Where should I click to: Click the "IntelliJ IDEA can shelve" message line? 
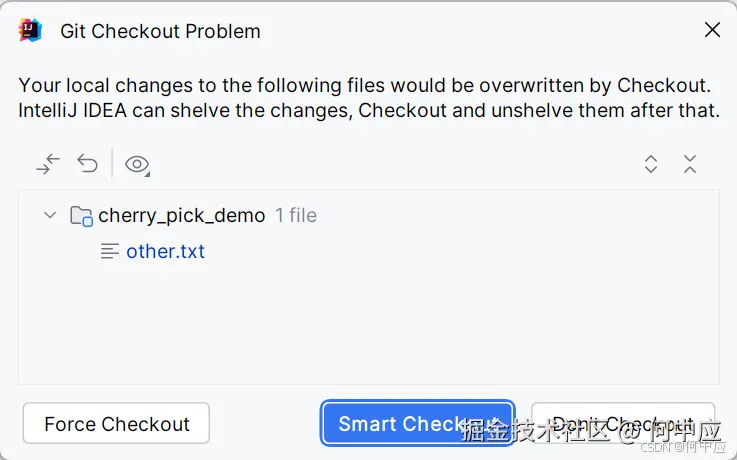click(x=368, y=110)
